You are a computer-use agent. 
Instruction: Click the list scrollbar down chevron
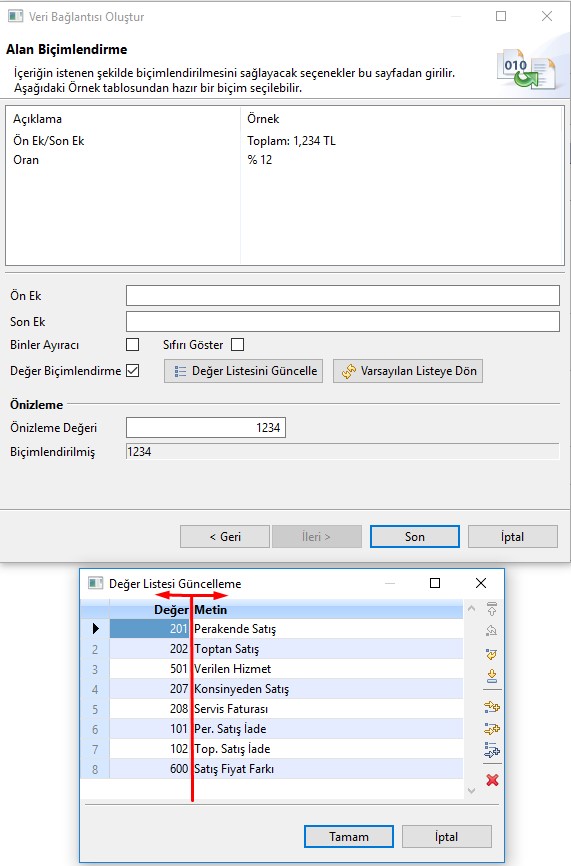coord(471,790)
